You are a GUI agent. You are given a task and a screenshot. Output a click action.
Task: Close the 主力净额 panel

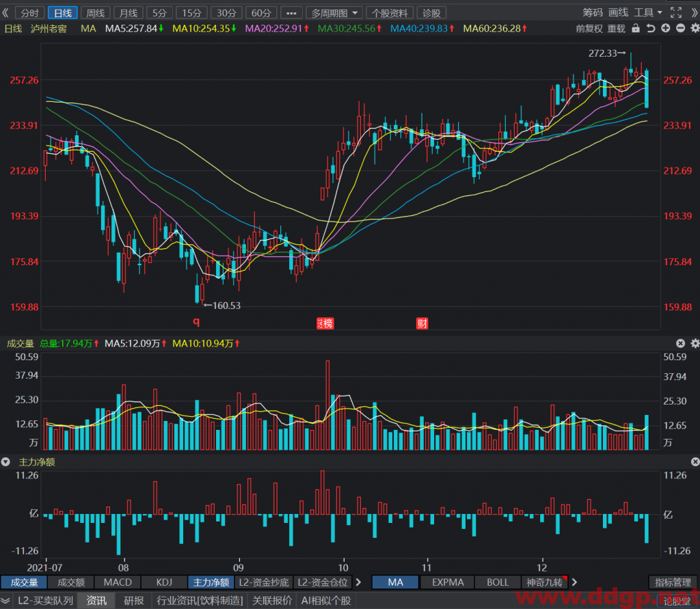pyautogui.click(x=695, y=461)
